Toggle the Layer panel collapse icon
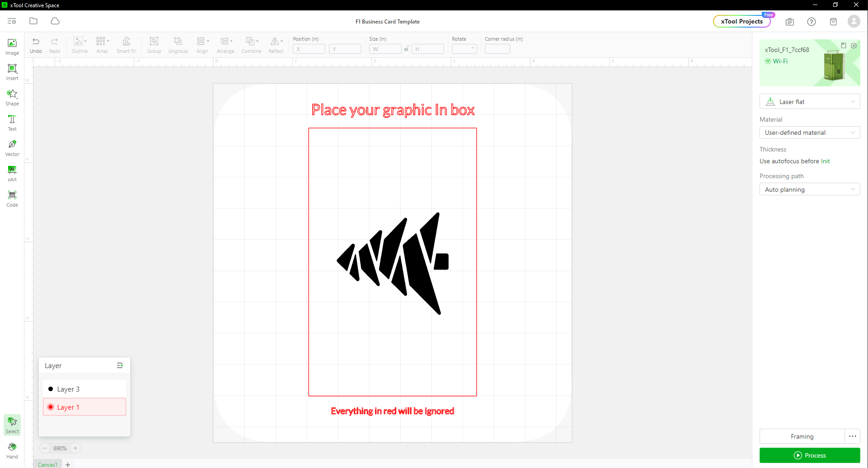Image resolution: width=868 pixels, height=468 pixels. [120, 365]
